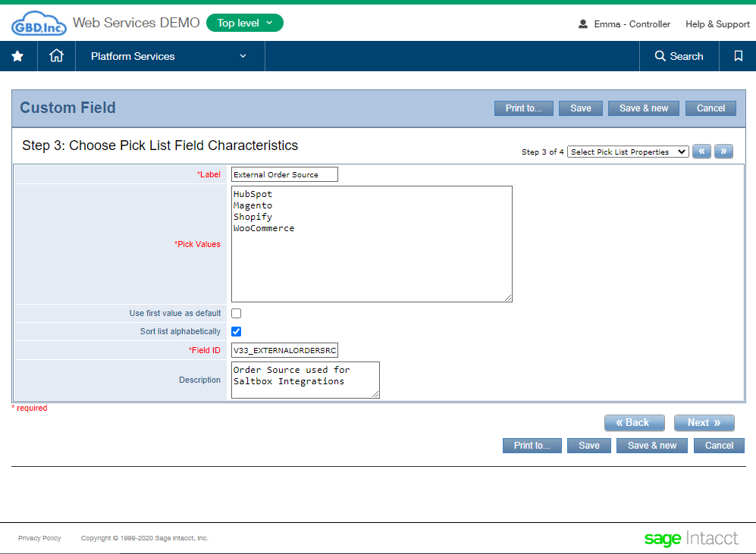Click the previous step double-arrow button
756x554 pixels.
point(701,152)
